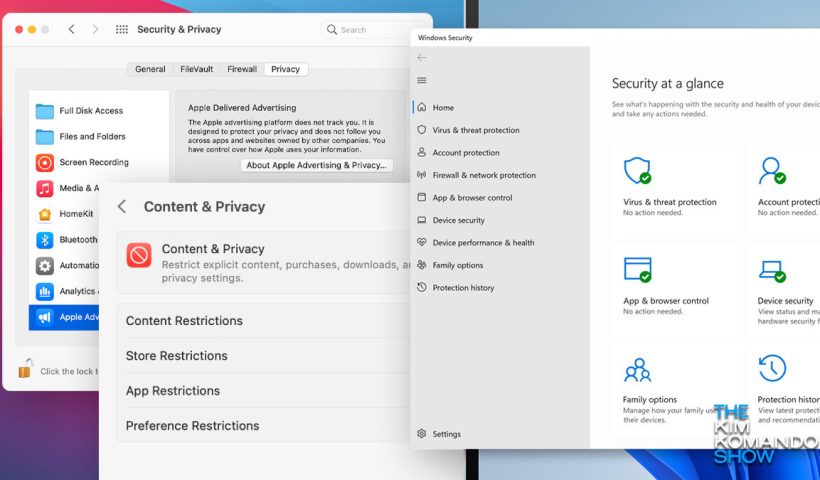This screenshot has height=480, width=820.
Task: Click the lock icon to make changes
Action: (x=25, y=368)
